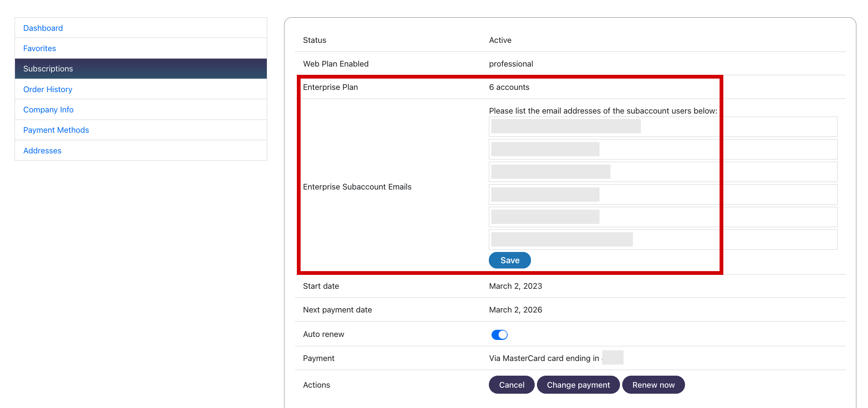868x408 pixels.
Task: Open Order History page
Action: pos(48,89)
